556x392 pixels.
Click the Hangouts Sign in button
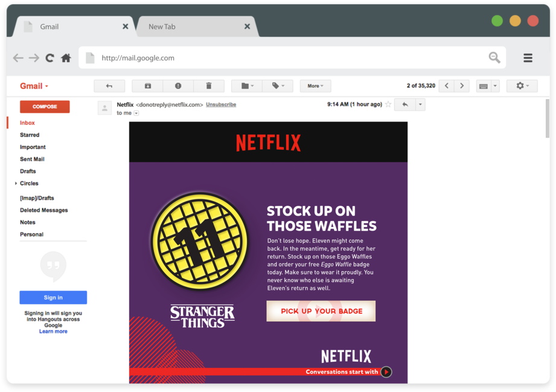[x=53, y=297]
